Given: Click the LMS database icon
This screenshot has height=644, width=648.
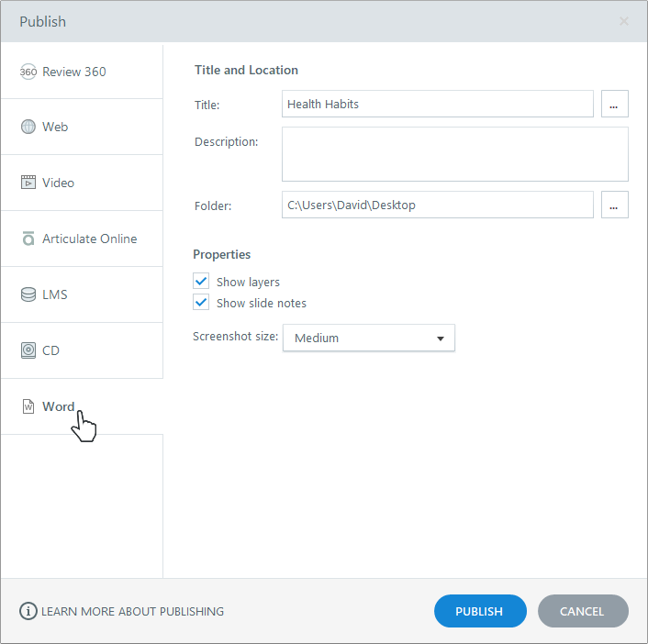Looking at the screenshot, I should [x=28, y=294].
